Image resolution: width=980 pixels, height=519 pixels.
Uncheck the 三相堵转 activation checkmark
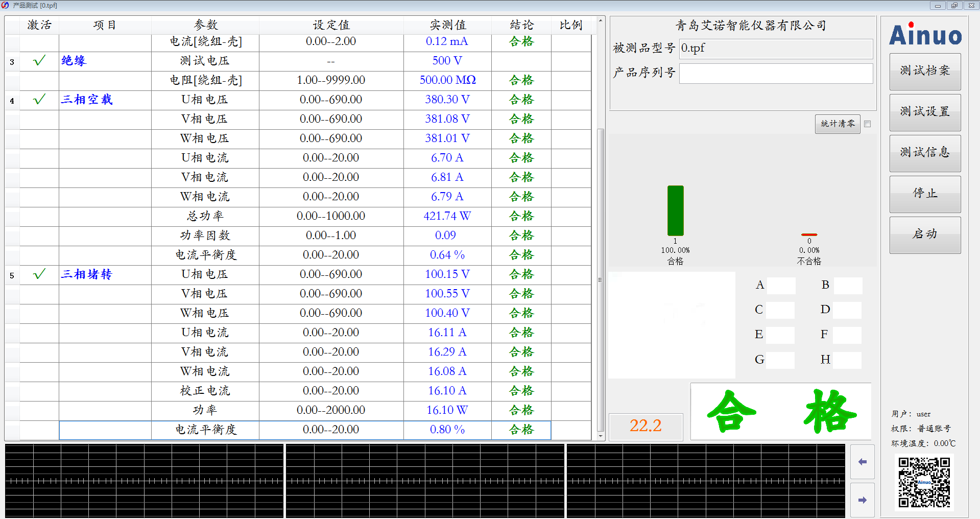coord(39,274)
